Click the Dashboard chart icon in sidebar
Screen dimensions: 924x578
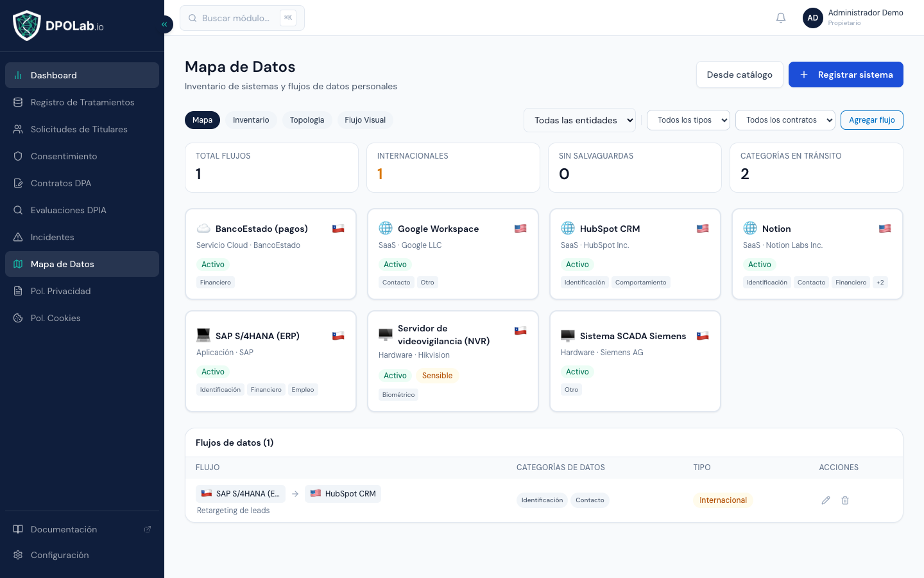pyautogui.click(x=18, y=75)
